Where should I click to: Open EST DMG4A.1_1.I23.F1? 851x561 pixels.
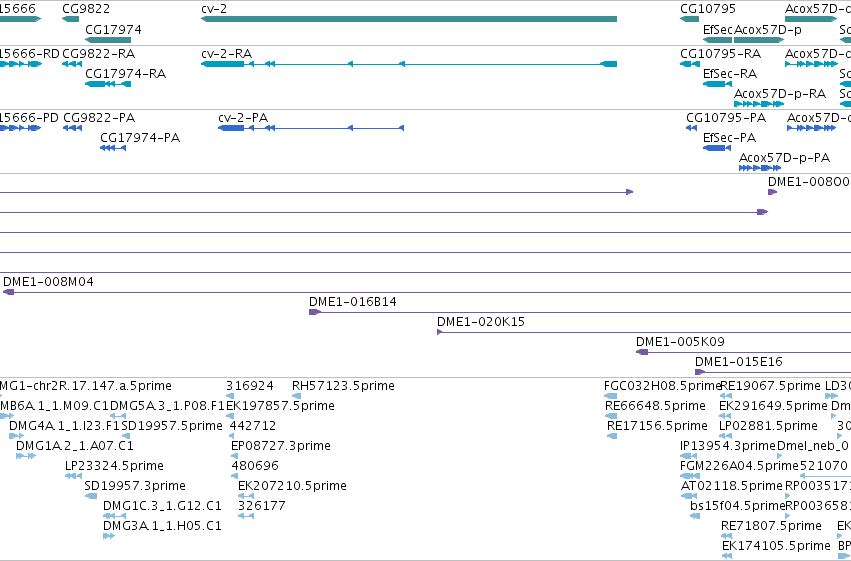click(x=65, y=426)
